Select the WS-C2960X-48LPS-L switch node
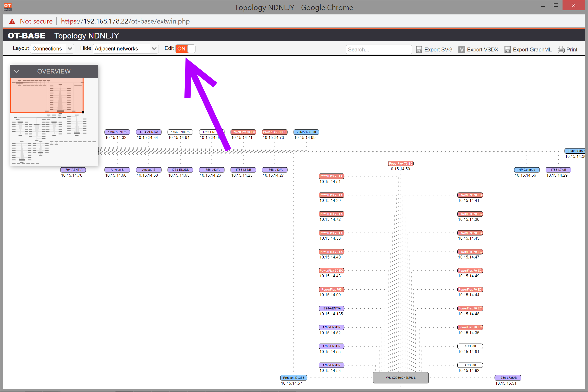This screenshot has height=392, width=588. pos(401,378)
